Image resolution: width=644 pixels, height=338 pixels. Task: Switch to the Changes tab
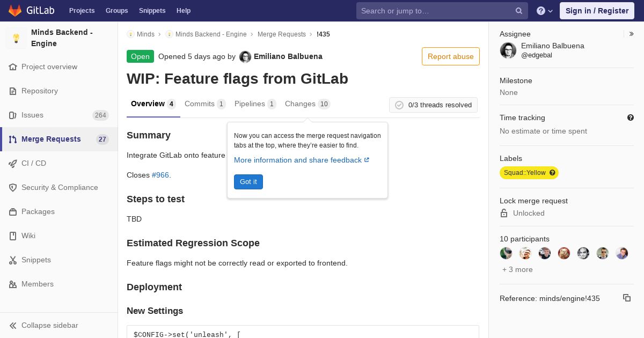300,104
